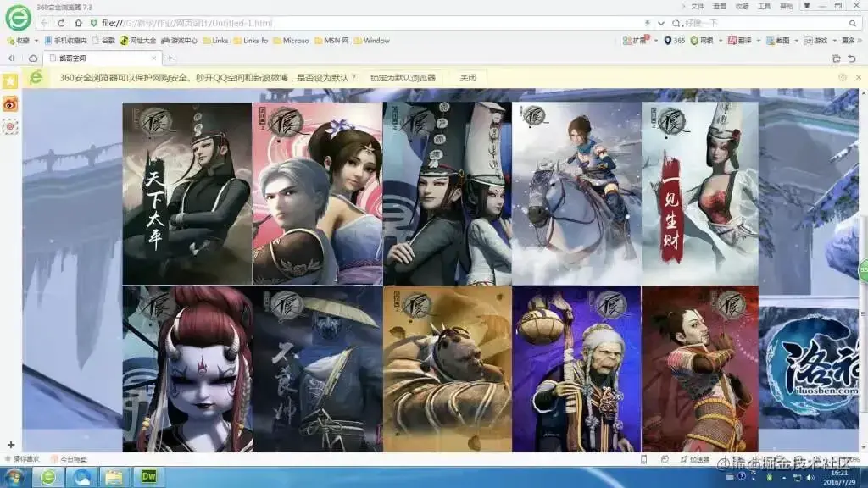Click the sidebar favorites star icon
868x488 pixels.
[10, 81]
